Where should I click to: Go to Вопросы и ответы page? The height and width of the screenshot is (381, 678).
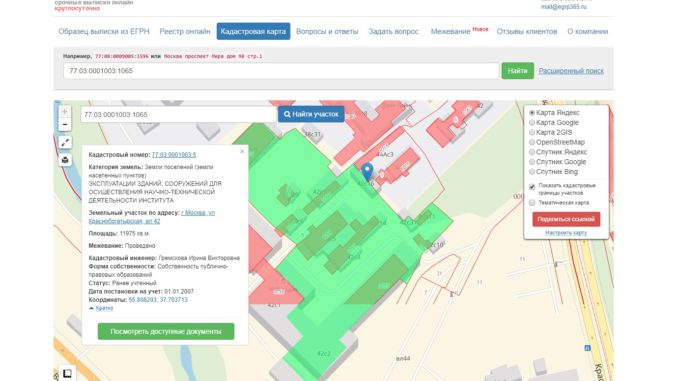[327, 31]
